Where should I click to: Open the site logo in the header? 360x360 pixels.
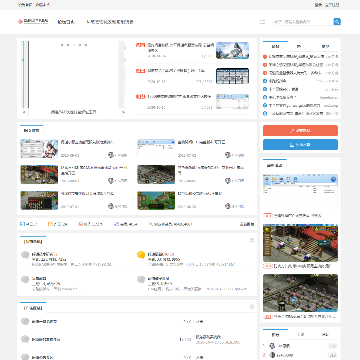pyautogui.click(x=33, y=22)
